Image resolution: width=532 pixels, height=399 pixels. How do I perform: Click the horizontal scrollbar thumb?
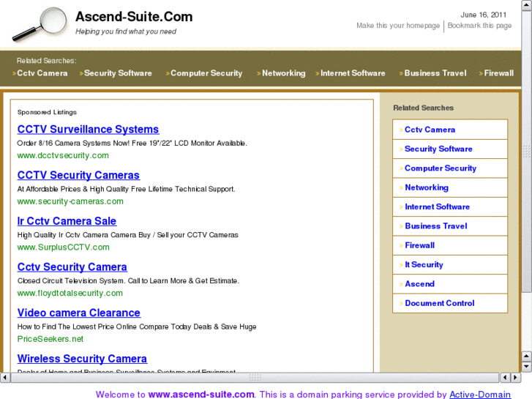(x=255, y=377)
